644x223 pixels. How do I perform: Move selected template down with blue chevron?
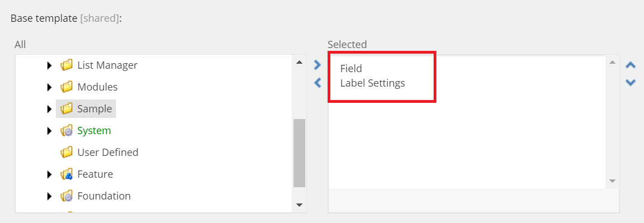(631, 83)
